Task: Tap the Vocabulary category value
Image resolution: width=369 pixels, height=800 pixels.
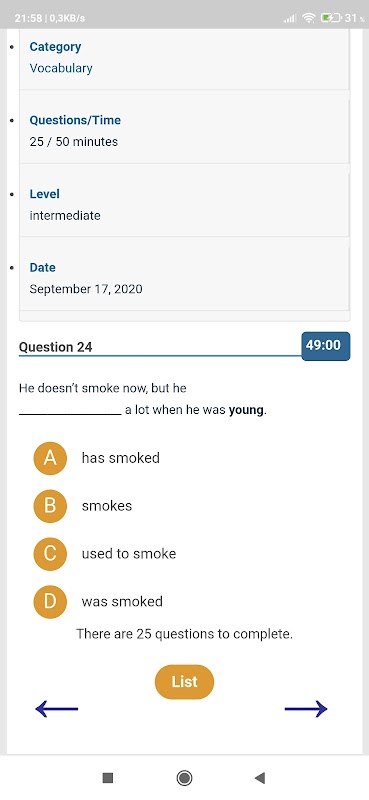Action: tap(61, 68)
